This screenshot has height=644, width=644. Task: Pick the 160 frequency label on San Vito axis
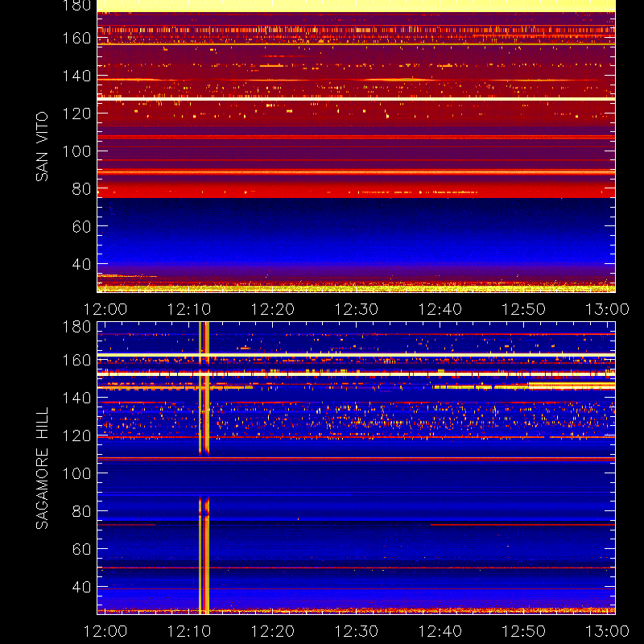pyautogui.click(x=76, y=38)
